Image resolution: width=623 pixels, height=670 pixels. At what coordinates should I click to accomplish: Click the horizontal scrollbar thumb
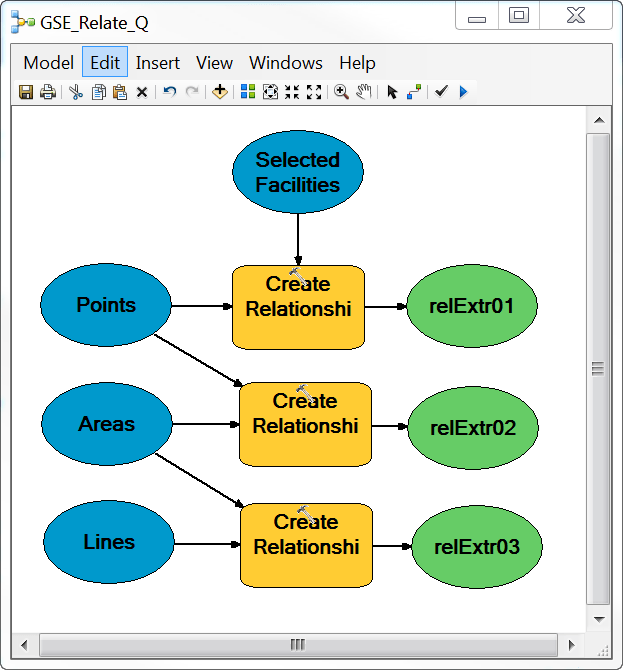[298, 645]
